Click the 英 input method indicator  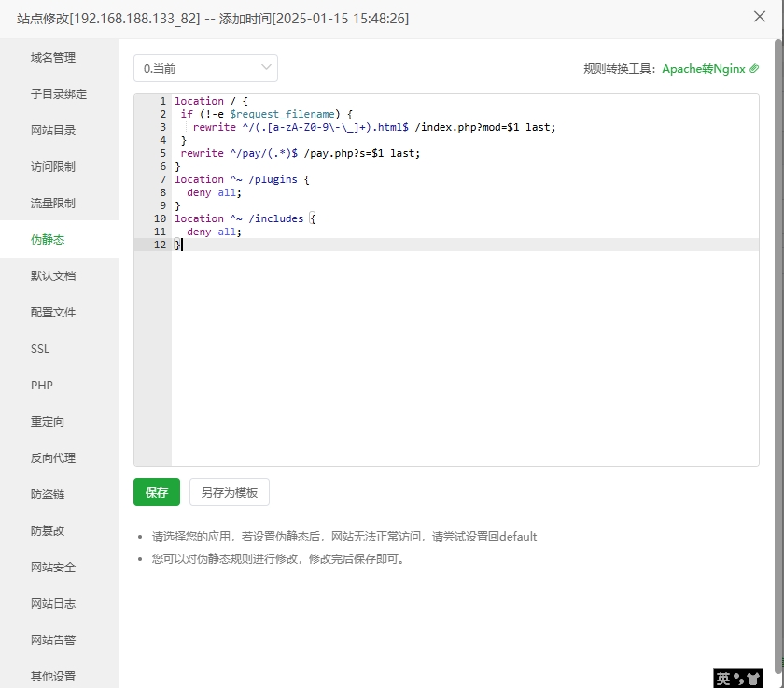click(x=723, y=678)
